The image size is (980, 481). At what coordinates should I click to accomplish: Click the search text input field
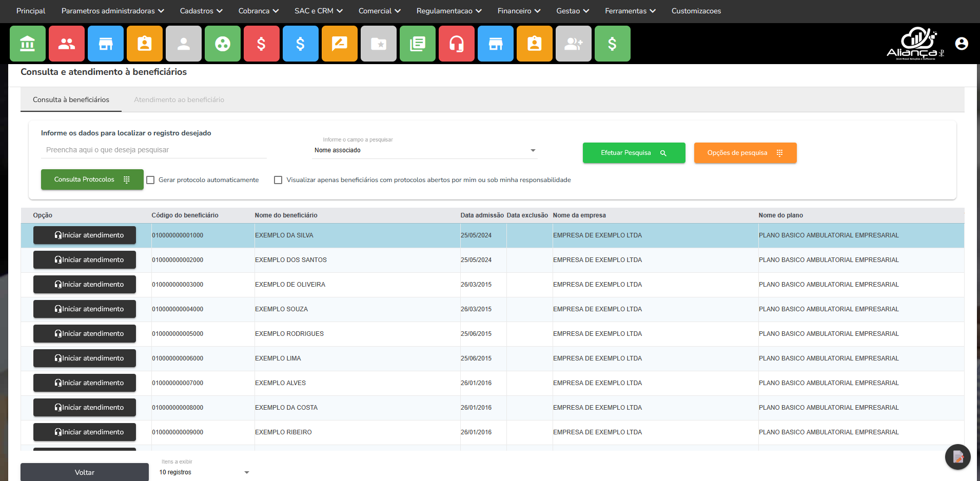(154, 150)
